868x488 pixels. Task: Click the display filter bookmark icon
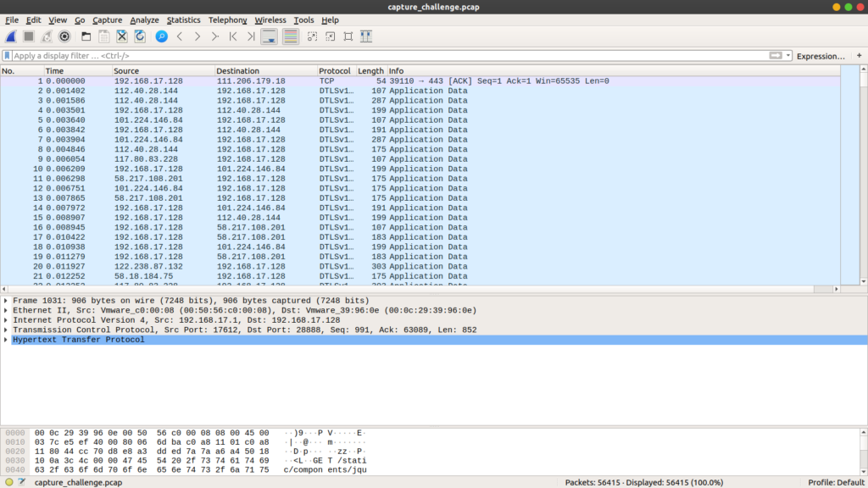pos(8,56)
